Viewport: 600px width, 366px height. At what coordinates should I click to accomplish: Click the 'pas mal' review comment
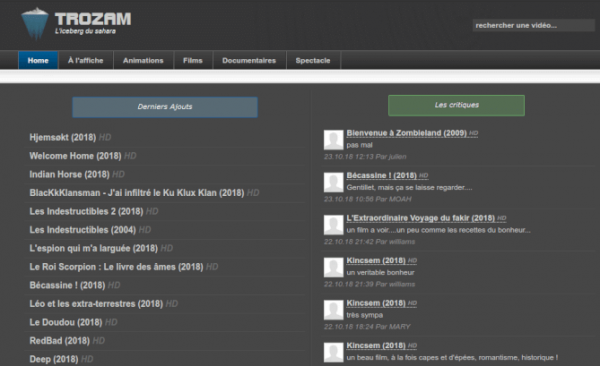point(359,145)
